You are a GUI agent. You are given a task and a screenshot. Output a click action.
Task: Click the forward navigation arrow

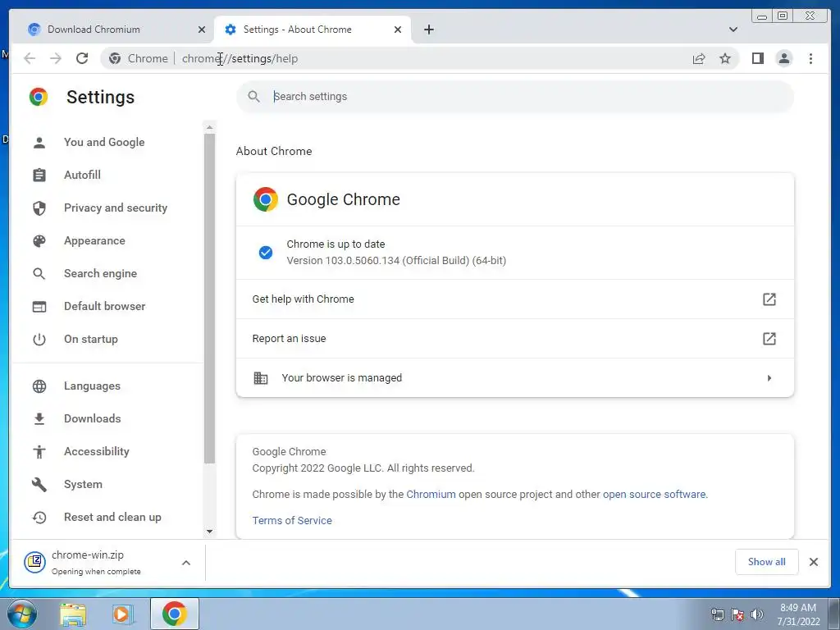point(56,58)
